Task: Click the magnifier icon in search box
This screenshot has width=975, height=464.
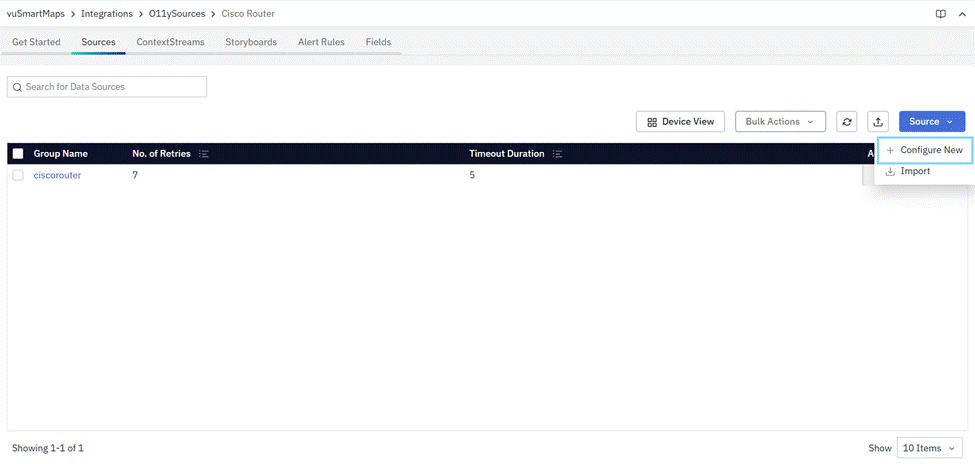Action: click(17, 88)
